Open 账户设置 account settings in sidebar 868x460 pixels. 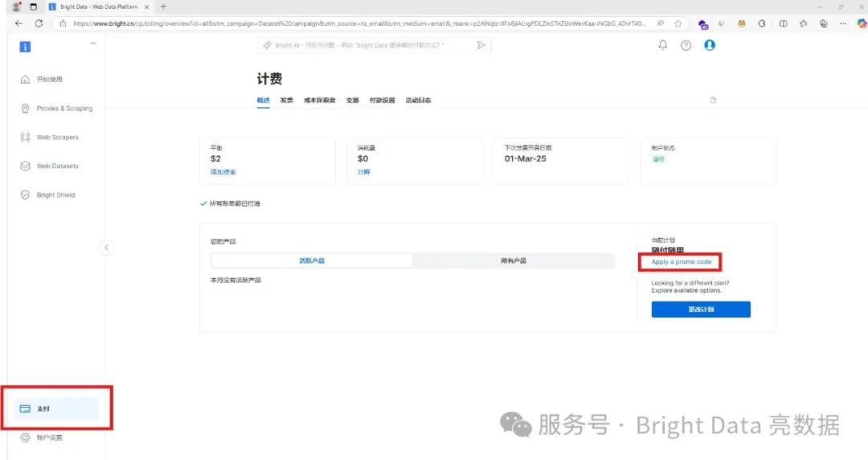42,437
